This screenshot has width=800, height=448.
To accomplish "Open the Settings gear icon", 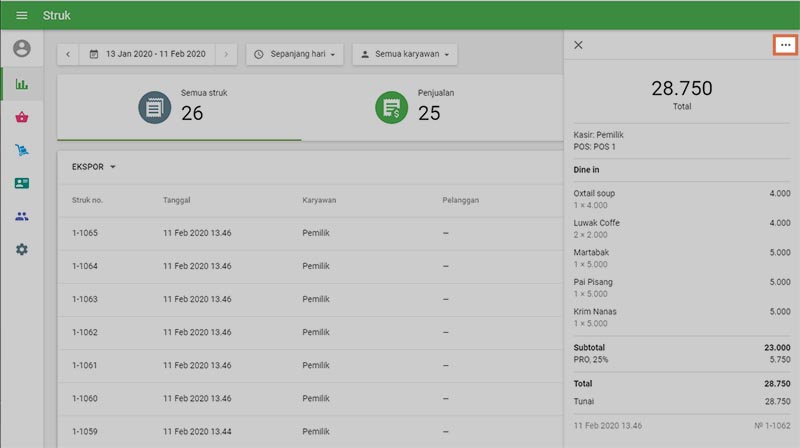I will click(21, 249).
